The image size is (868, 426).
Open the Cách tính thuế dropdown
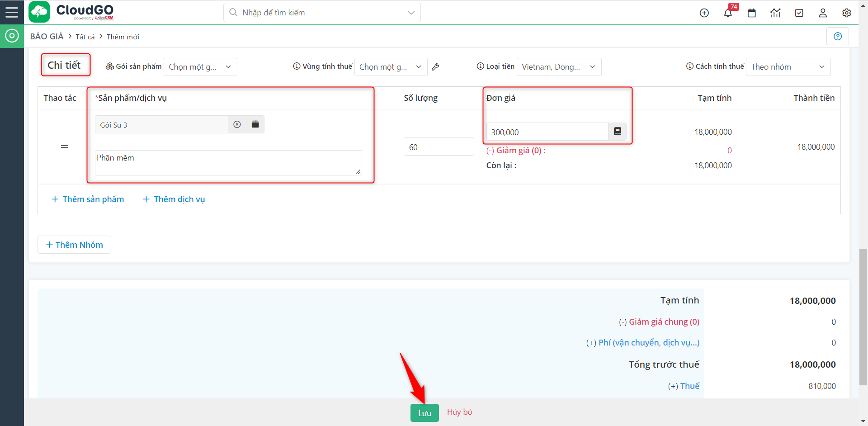pyautogui.click(x=788, y=67)
